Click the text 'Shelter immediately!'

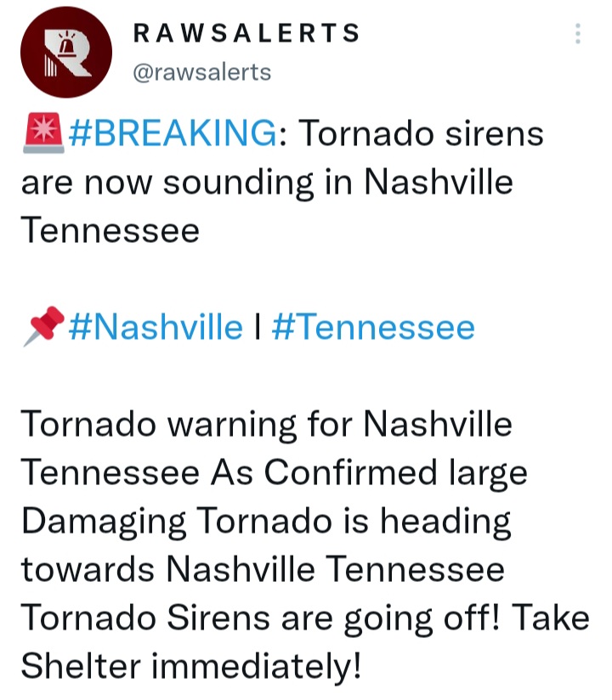click(x=190, y=666)
